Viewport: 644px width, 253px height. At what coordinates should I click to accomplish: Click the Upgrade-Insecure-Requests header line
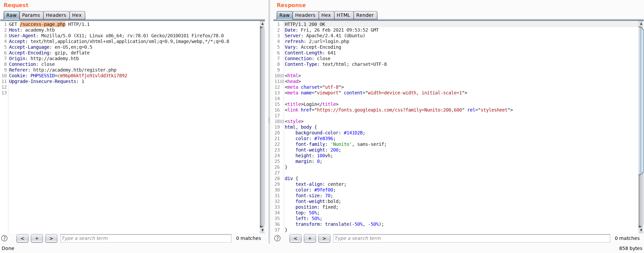pyautogui.click(x=47, y=81)
